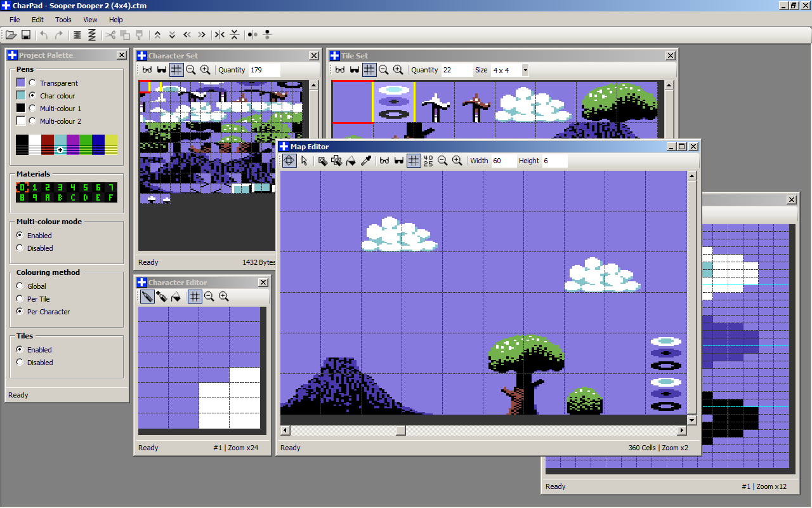This screenshot has height=508, width=812.
Task: Choose Global colouring method
Action: click(20, 286)
